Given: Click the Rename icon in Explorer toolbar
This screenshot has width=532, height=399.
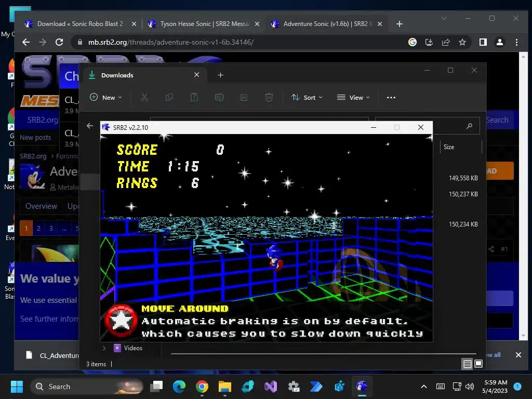Looking at the screenshot, I should (x=219, y=98).
